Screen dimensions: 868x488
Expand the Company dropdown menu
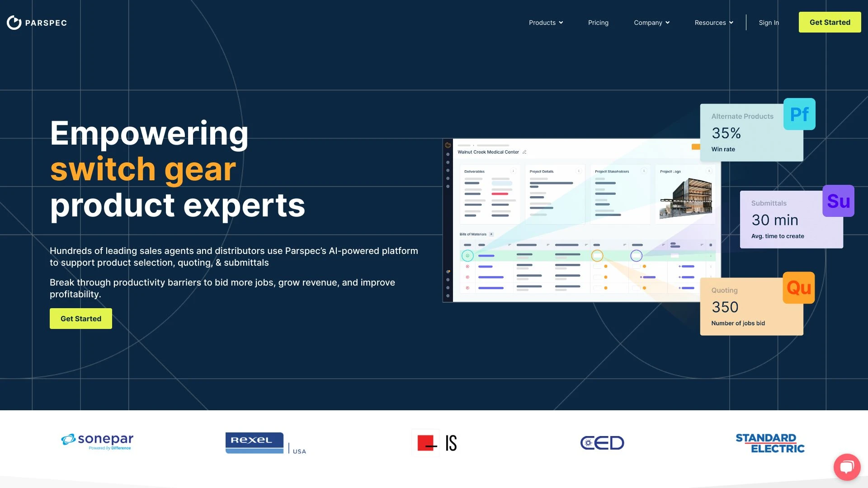pos(651,22)
